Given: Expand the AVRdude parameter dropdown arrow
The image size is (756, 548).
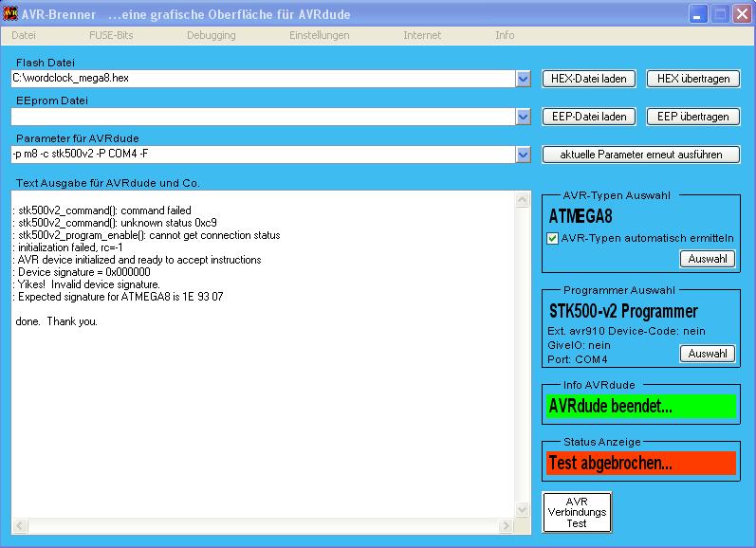Looking at the screenshot, I should [x=523, y=155].
